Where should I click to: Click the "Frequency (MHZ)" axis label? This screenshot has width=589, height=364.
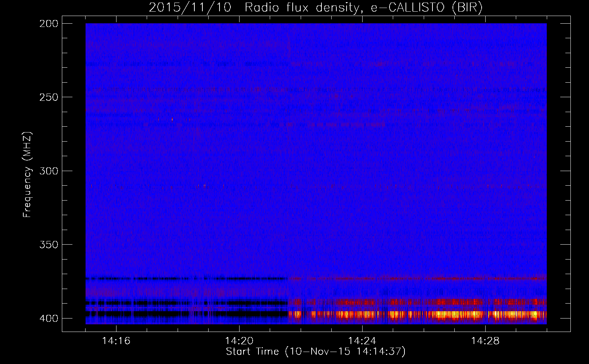click(27, 175)
